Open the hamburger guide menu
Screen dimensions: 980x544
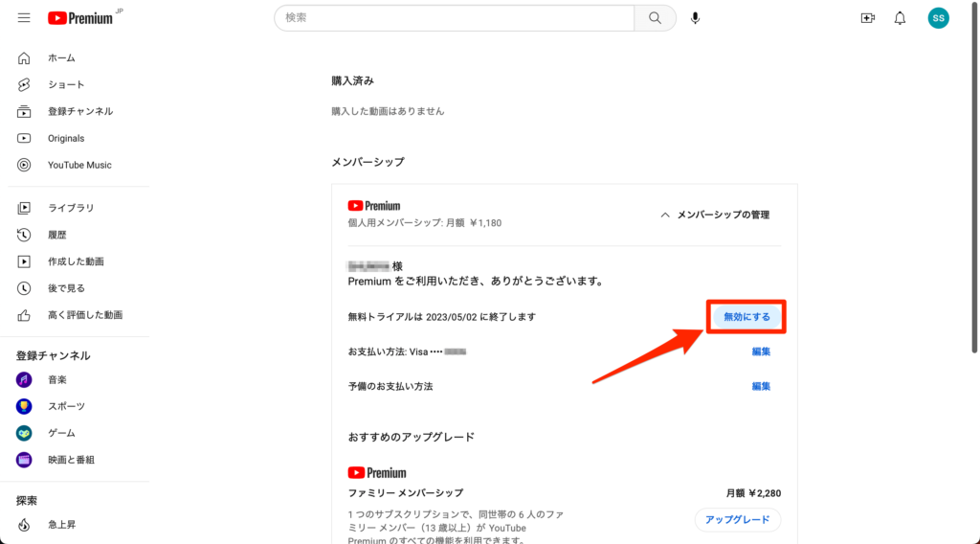(24, 18)
